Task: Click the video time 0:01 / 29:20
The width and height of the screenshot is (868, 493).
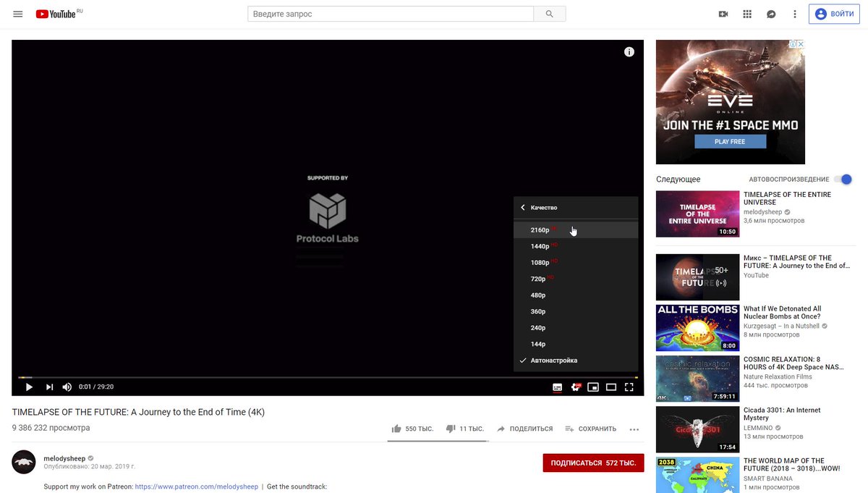Action: coord(96,387)
